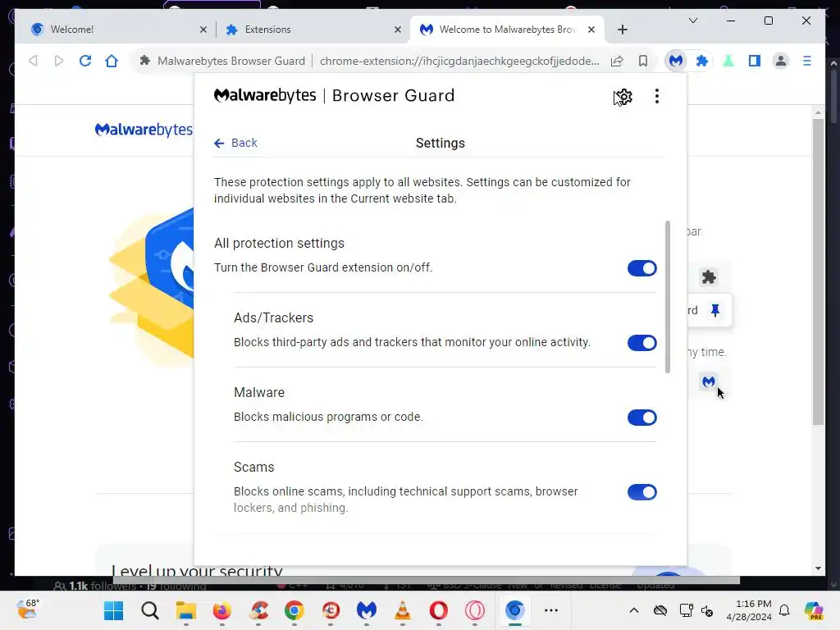Open File Explorer from the taskbar
840x630 pixels.
click(186, 610)
